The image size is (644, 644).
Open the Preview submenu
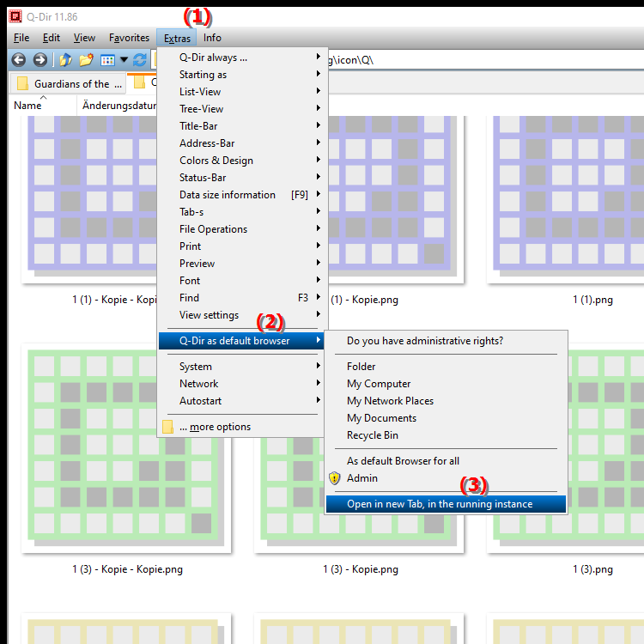click(x=241, y=264)
